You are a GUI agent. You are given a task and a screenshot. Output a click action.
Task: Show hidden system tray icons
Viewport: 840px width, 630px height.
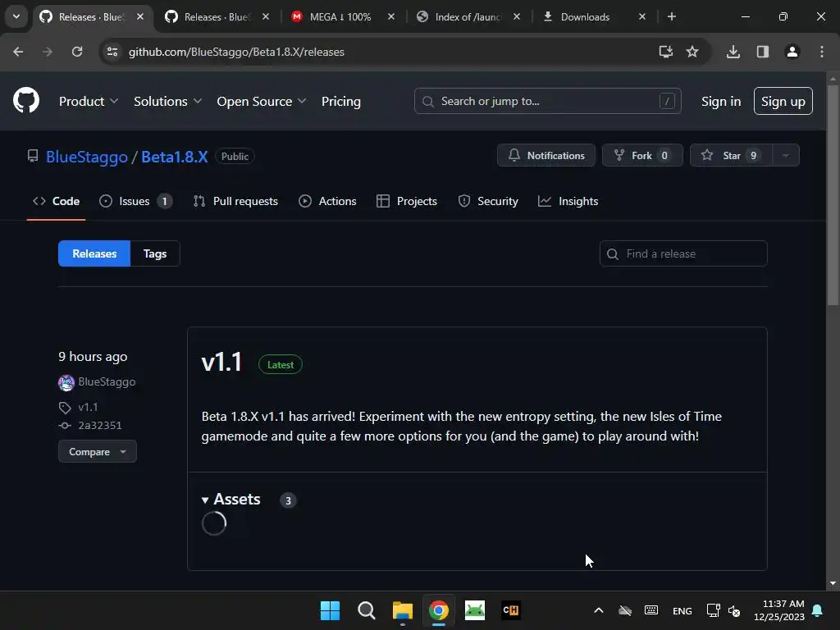click(599, 610)
